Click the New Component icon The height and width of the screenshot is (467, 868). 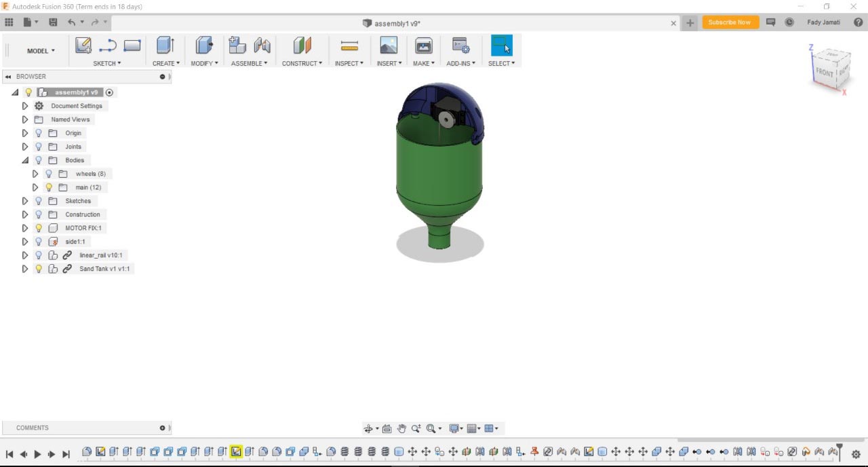237,45
